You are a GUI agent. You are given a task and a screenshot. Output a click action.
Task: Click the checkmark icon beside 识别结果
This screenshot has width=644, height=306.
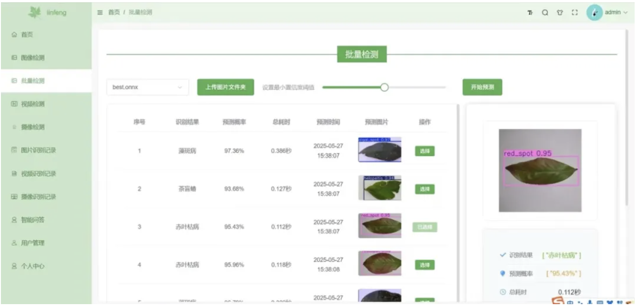click(x=503, y=255)
